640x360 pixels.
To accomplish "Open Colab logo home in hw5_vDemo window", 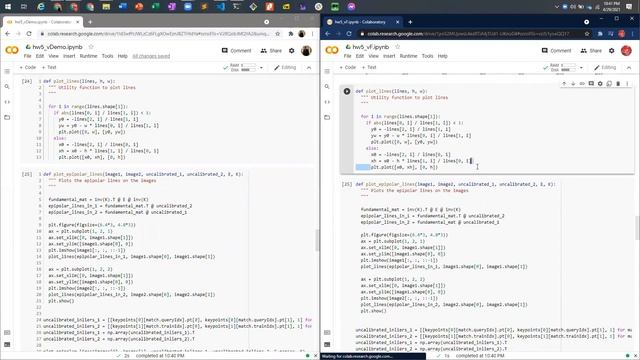I will pyautogui.click(x=12, y=50).
